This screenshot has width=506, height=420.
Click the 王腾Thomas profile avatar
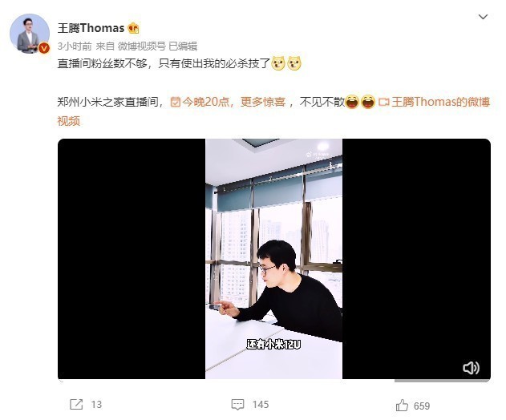(x=30, y=33)
